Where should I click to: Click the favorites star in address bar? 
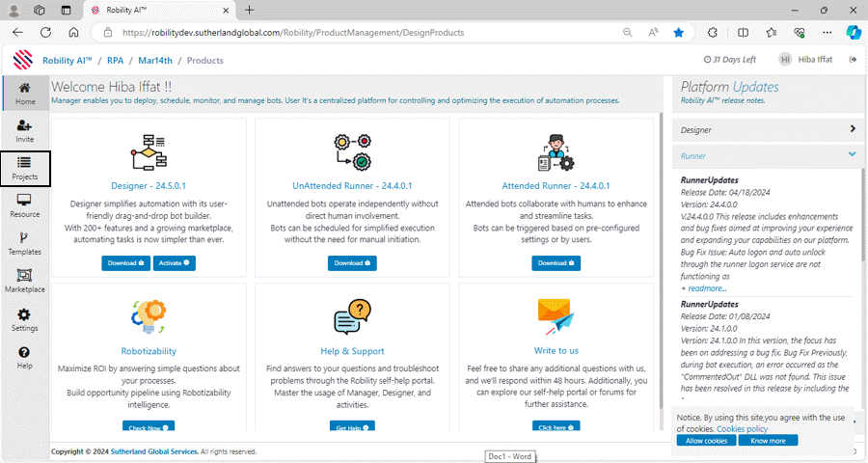679,33
